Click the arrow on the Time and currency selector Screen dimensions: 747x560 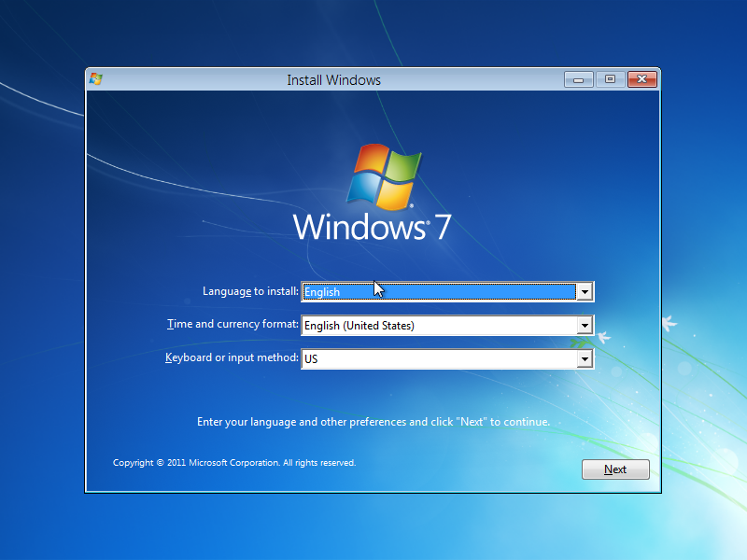(x=586, y=325)
